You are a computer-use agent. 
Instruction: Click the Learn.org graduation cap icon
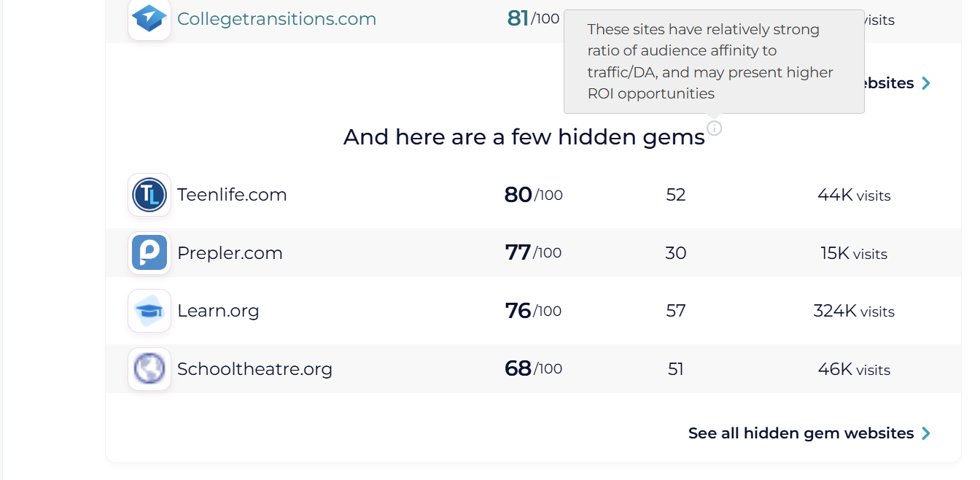point(149,311)
